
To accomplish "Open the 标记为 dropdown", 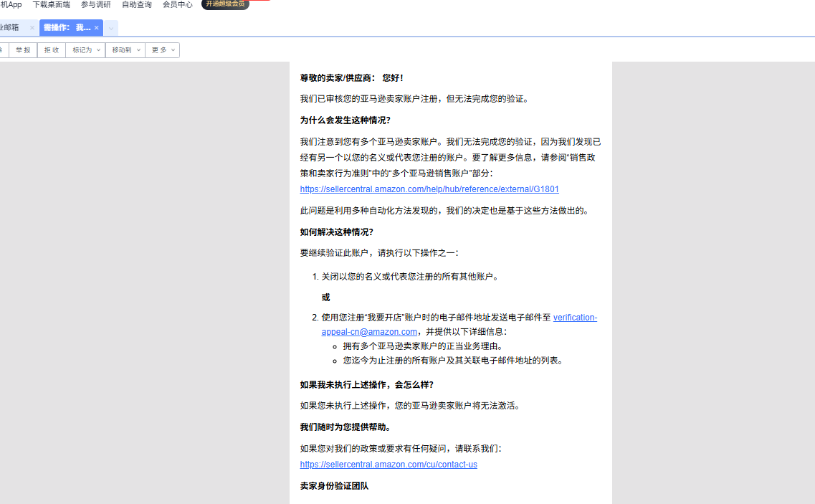I will click(86, 50).
